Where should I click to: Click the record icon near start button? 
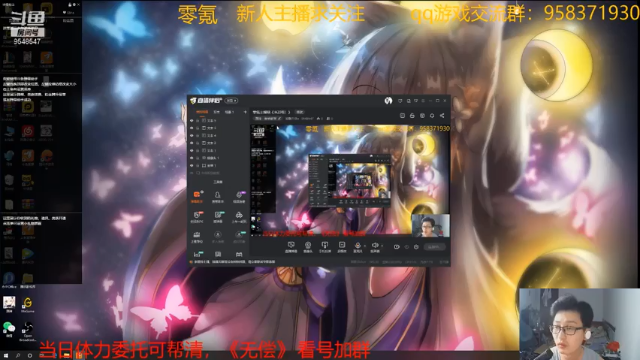point(397,247)
